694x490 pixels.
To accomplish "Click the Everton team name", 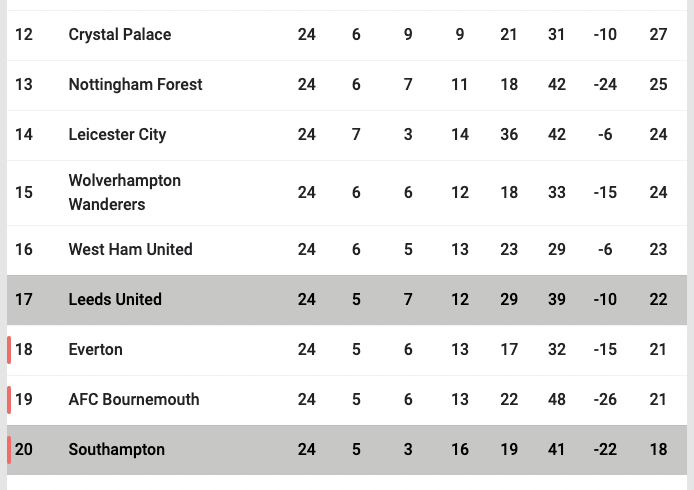I will pyautogui.click(x=95, y=350).
